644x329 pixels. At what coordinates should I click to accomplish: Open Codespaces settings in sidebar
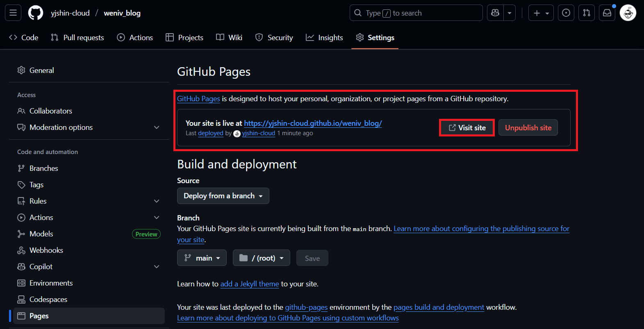(89, 299)
